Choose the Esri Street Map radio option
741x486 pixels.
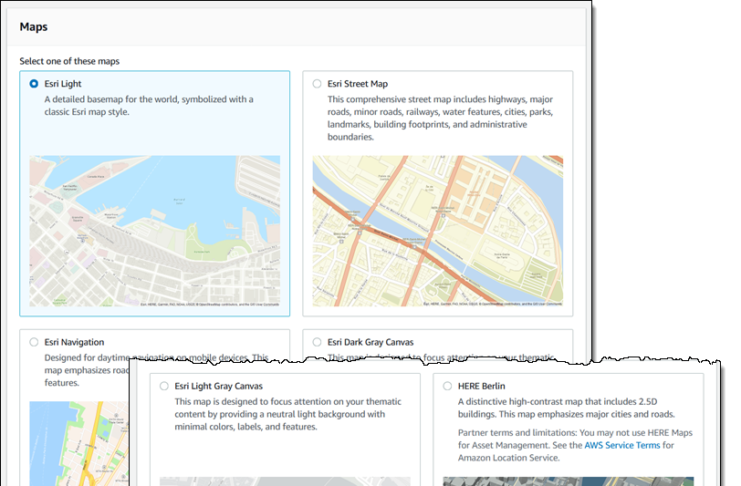[x=317, y=84]
